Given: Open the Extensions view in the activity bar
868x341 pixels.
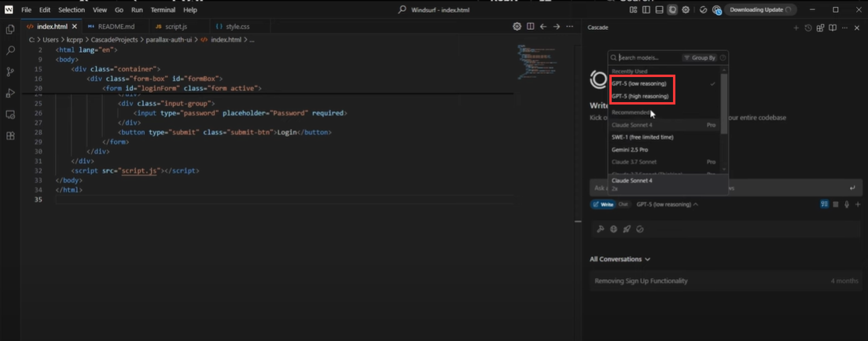Looking at the screenshot, I should coord(11,136).
